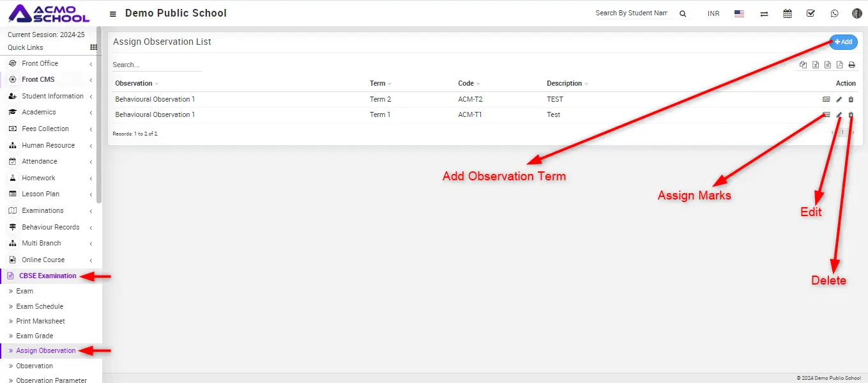The height and width of the screenshot is (383, 868).
Task: Assign marks for the Term 2 observation
Action: coord(826,100)
